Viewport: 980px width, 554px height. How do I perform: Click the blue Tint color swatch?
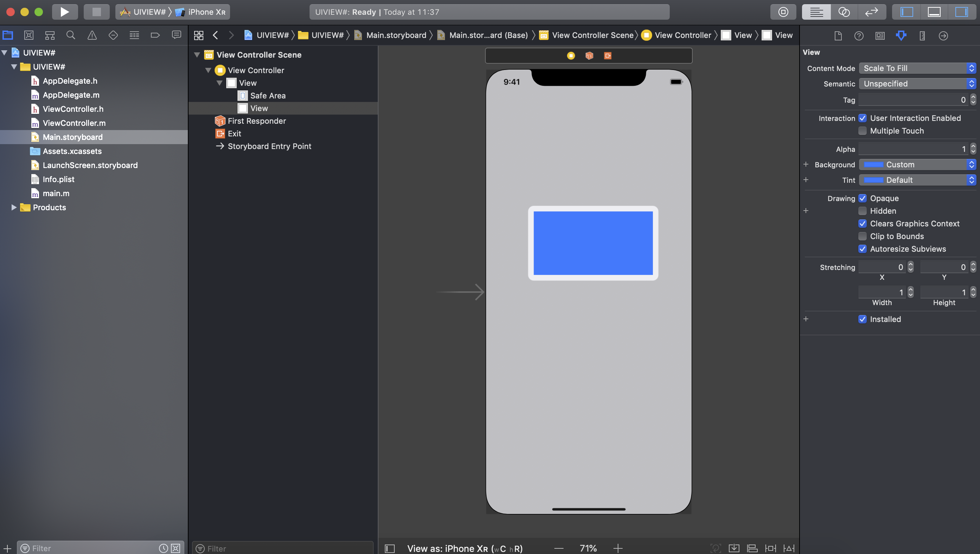pyautogui.click(x=873, y=180)
